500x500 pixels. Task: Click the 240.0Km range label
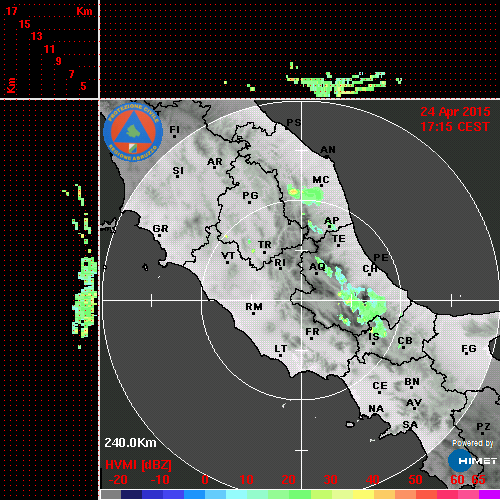(x=130, y=443)
